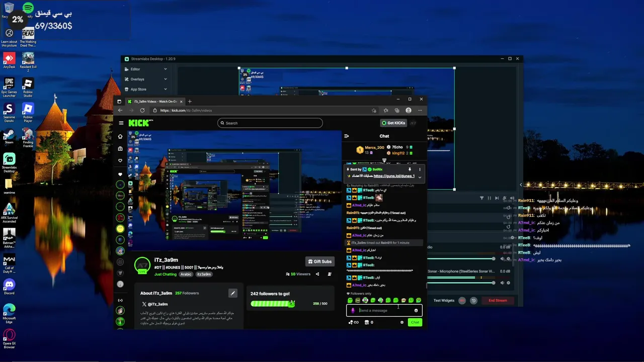644x362 pixels.
Task: Open Microsoft Edge desktop shortcut
Action: [x=9, y=313]
